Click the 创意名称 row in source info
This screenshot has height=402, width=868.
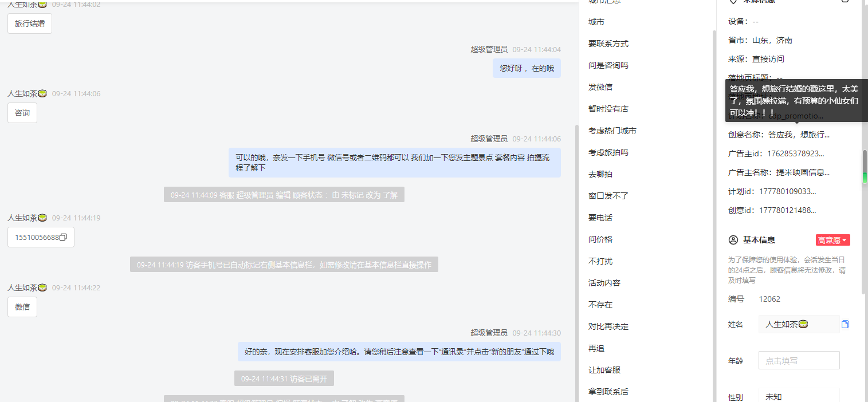pos(779,135)
